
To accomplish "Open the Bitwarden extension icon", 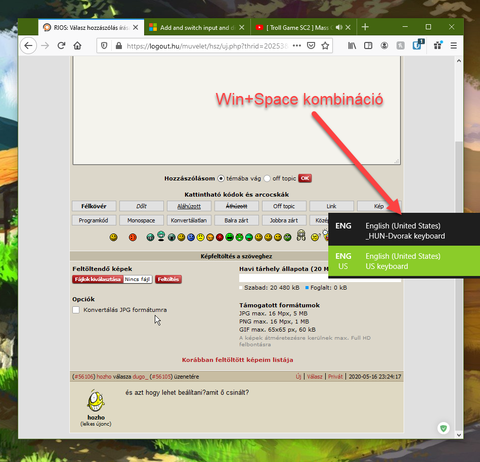I will pyautogui.click(x=417, y=45).
